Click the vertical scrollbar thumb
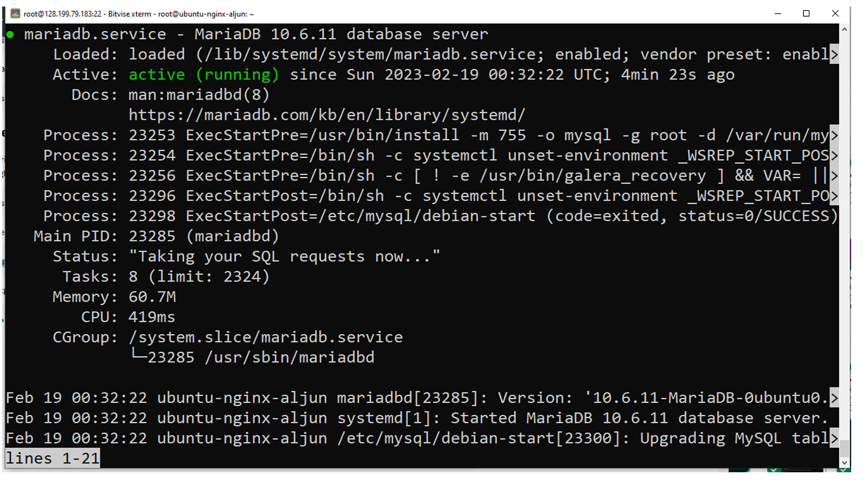This screenshot has height=488, width=868. click(x=844, y=449)
